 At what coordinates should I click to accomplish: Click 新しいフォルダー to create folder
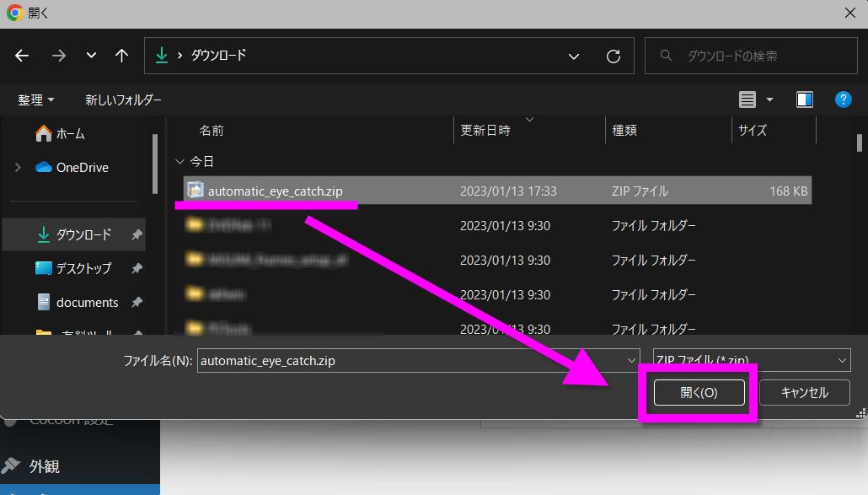[123, 100]
